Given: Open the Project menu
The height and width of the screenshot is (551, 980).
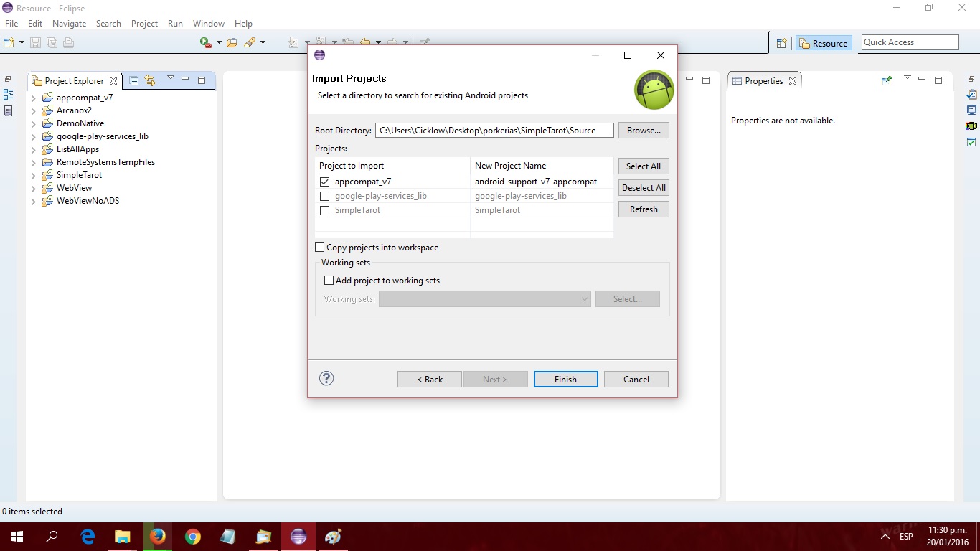Looking at the screenshot, I should point(144,24).
